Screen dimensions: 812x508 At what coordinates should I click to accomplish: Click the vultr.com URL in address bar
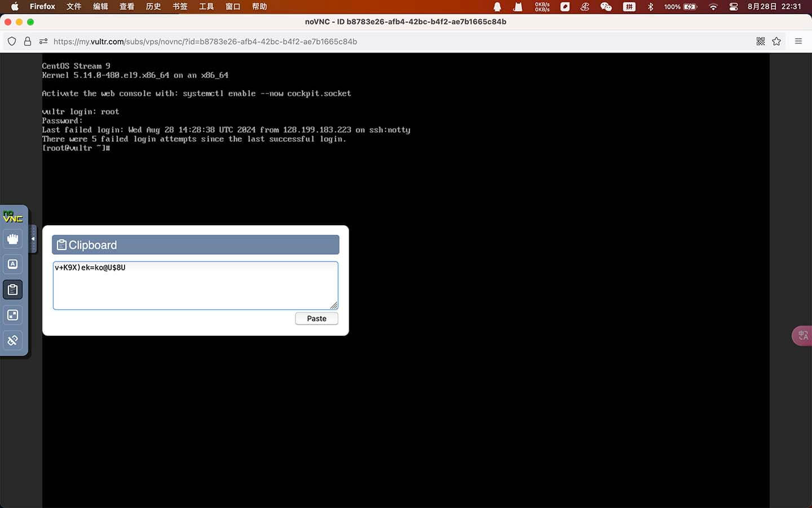tap(205, 41)
